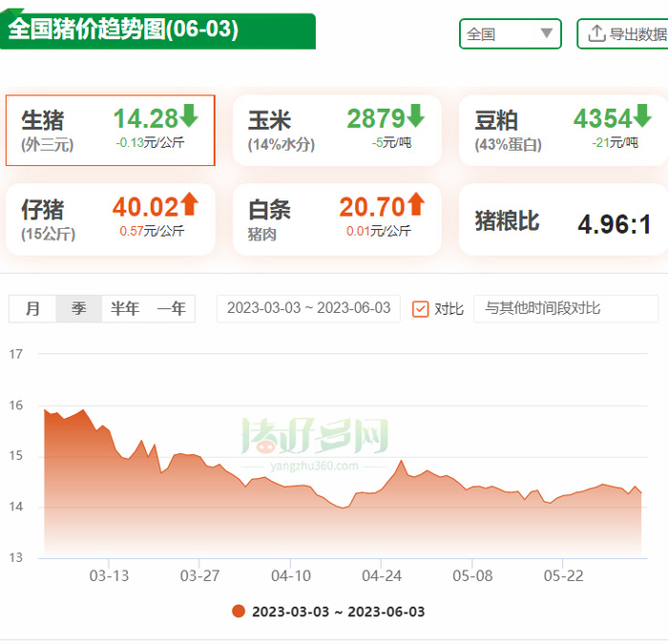The width and height of the screenshot is (668, 644).
Task: Click the 4354 soybean meal price value
Action: click(x=602, y=118)
